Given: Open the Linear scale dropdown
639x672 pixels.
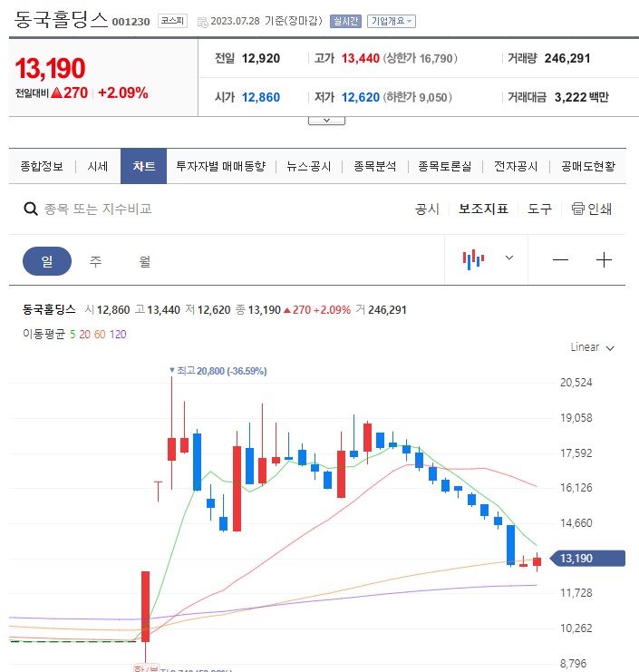Looking at the screenshot, I should pos(592,347).
